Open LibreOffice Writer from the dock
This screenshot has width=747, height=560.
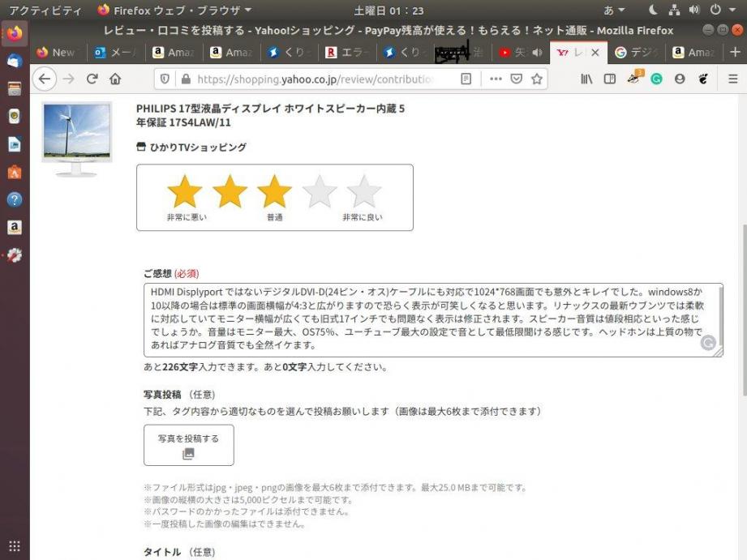pyautogui.click(x=15, y=143)
